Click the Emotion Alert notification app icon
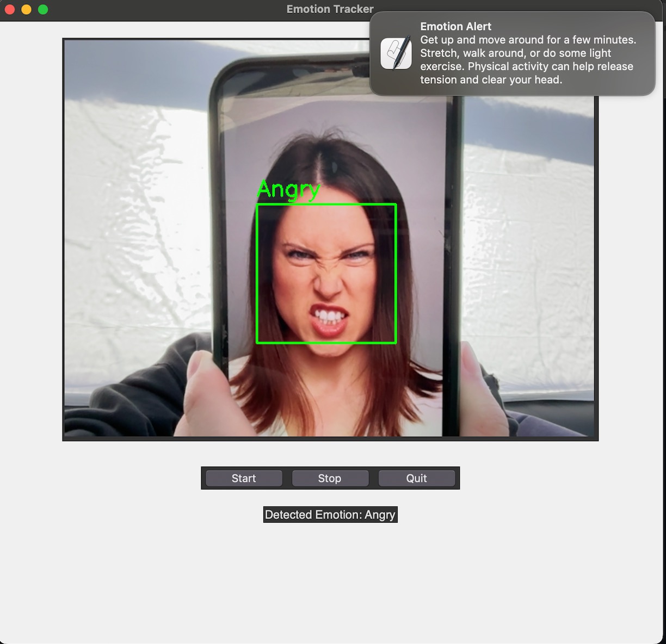 coord(396,53)
